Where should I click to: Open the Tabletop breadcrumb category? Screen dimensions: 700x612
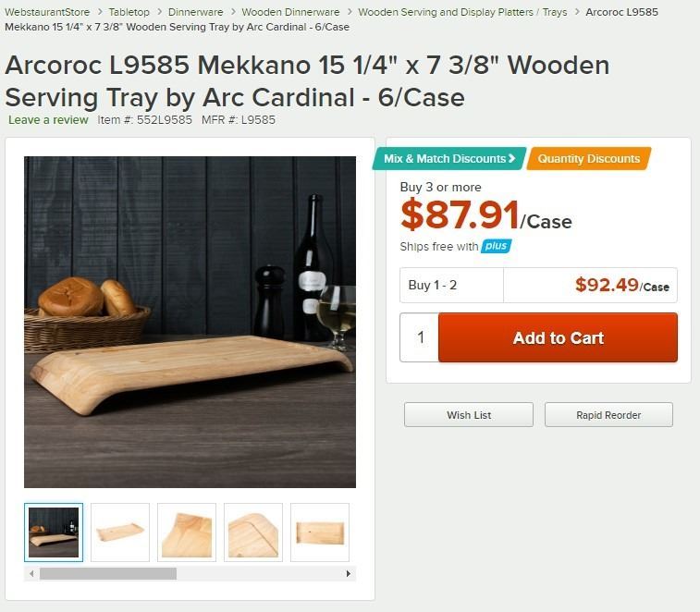(129, 12)
